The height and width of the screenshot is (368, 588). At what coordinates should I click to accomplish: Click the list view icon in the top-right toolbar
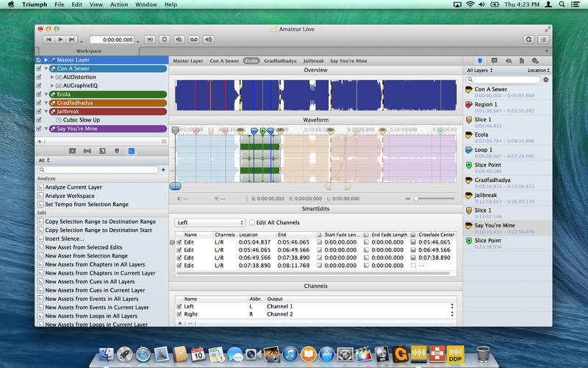pos(543,39)
